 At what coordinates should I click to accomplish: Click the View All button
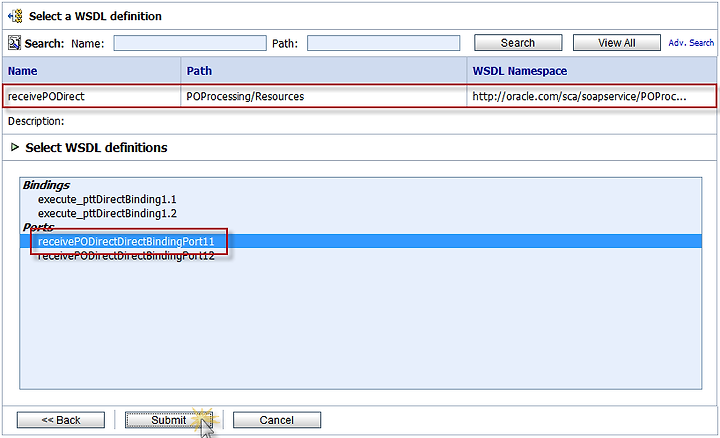tap(616, 43)
